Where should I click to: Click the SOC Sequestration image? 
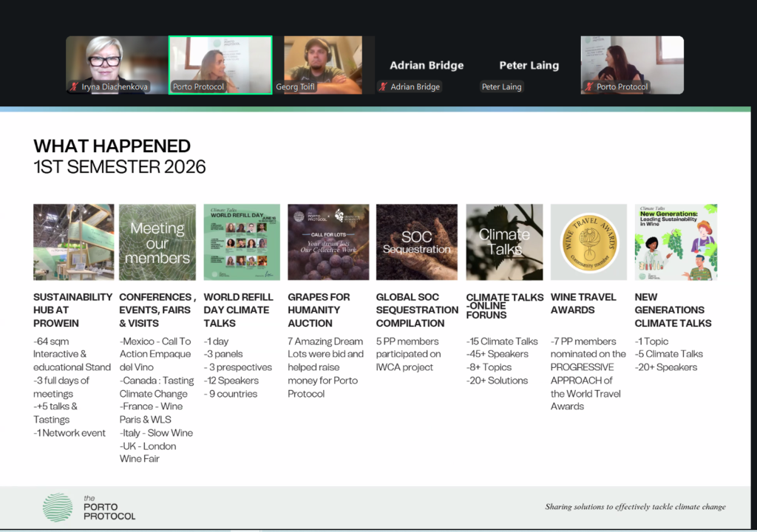tap(417, 242)
